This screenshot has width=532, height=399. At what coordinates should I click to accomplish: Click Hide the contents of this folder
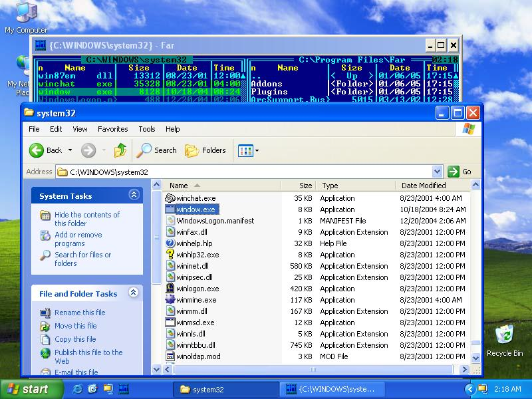point(87,219)
